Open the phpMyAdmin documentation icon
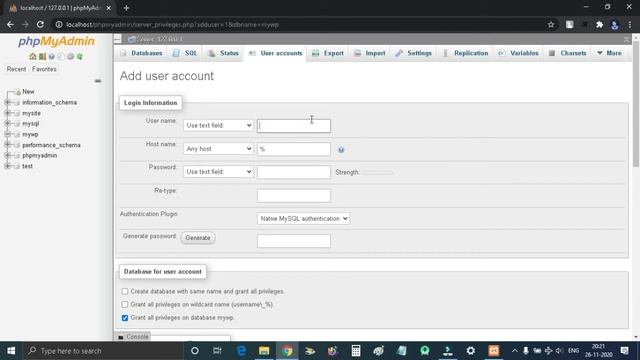The width and height of the screenshot is (640, 360). tap(52, 56)
